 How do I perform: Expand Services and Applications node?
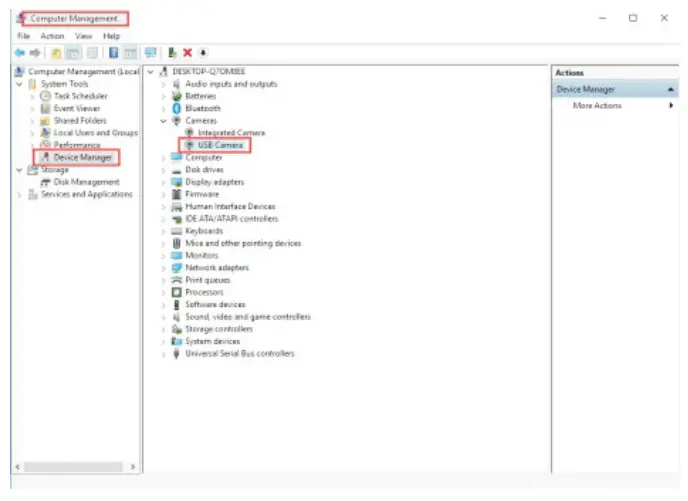(19, 194)
